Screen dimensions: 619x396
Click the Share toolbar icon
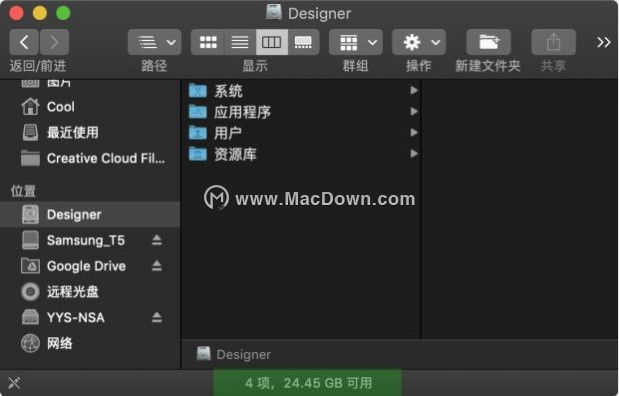tap(553, 42)
